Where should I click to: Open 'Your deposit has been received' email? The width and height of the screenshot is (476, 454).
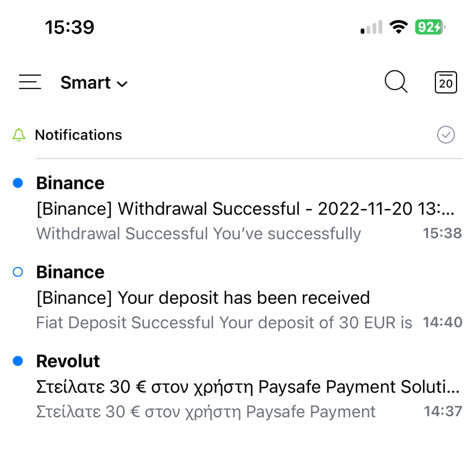pos(203,298)
